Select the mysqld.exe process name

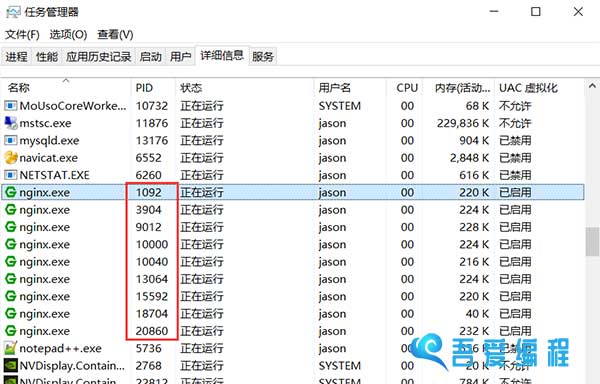(x=49, y=141)
